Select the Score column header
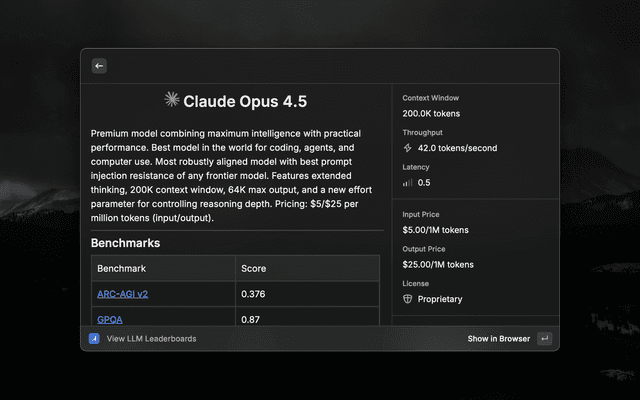The width and height of the screenshot is (640, 400). point(254,269)
